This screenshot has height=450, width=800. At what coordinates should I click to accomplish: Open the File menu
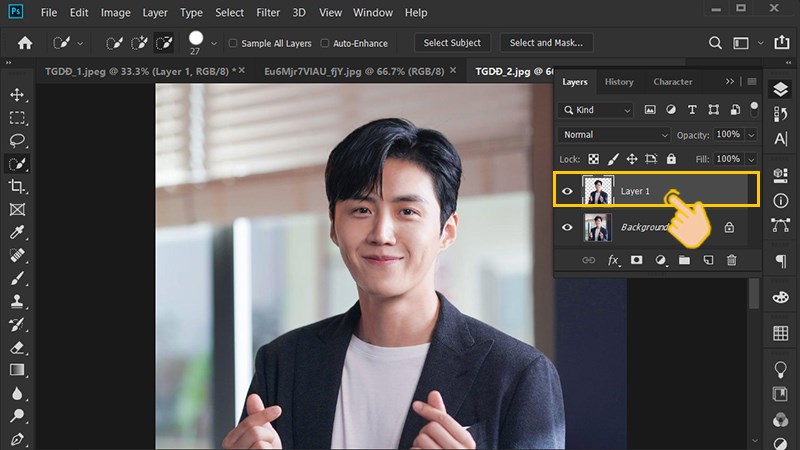pos(49,13)
